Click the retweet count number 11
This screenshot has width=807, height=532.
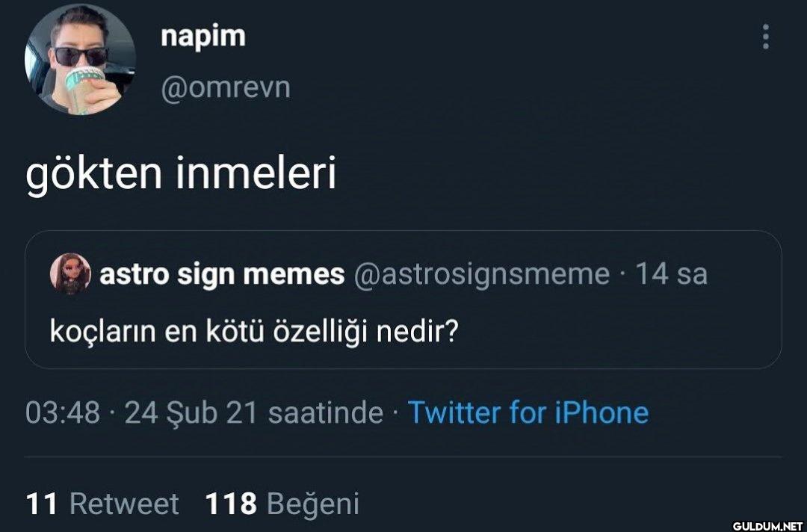pyautogui.click(x=41, y=504)
